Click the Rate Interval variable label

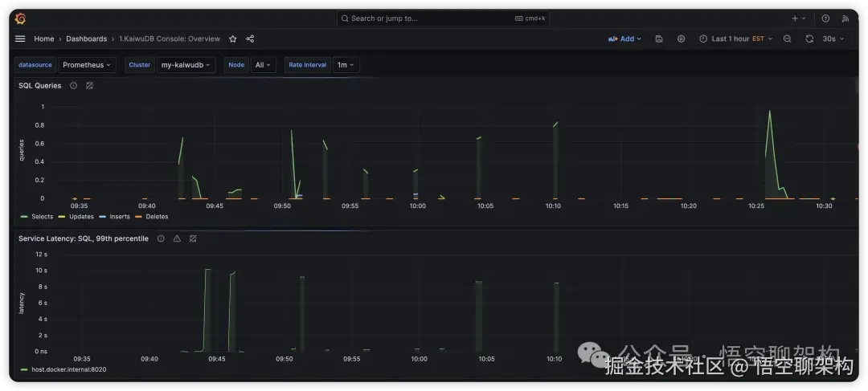(x=307, y=65)
